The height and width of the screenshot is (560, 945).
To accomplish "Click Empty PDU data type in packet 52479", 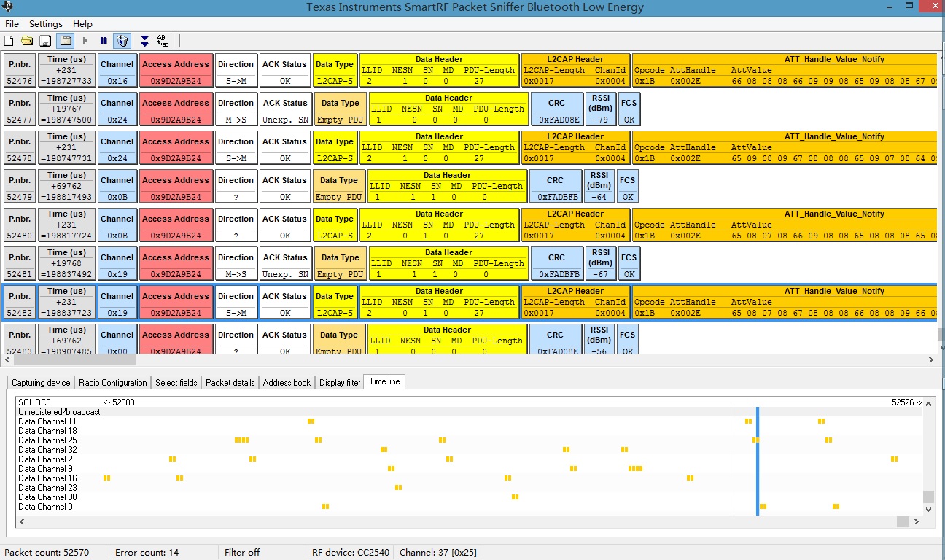I will (x=339, y=197).
